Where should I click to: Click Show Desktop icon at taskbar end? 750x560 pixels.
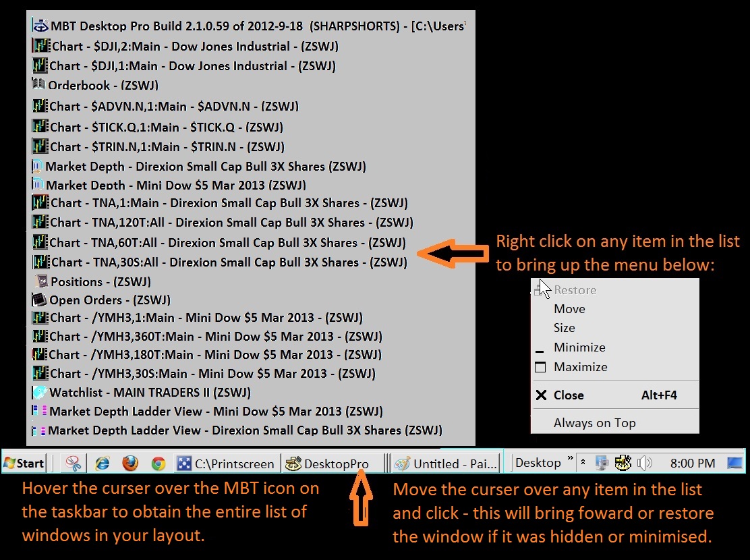(x=735, y=463)
